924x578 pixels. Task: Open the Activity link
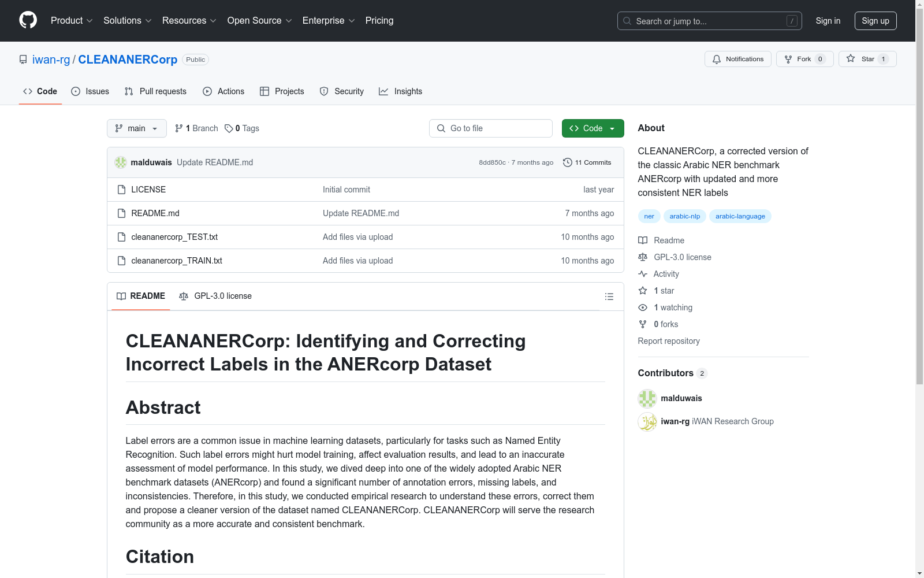[659, 274]
